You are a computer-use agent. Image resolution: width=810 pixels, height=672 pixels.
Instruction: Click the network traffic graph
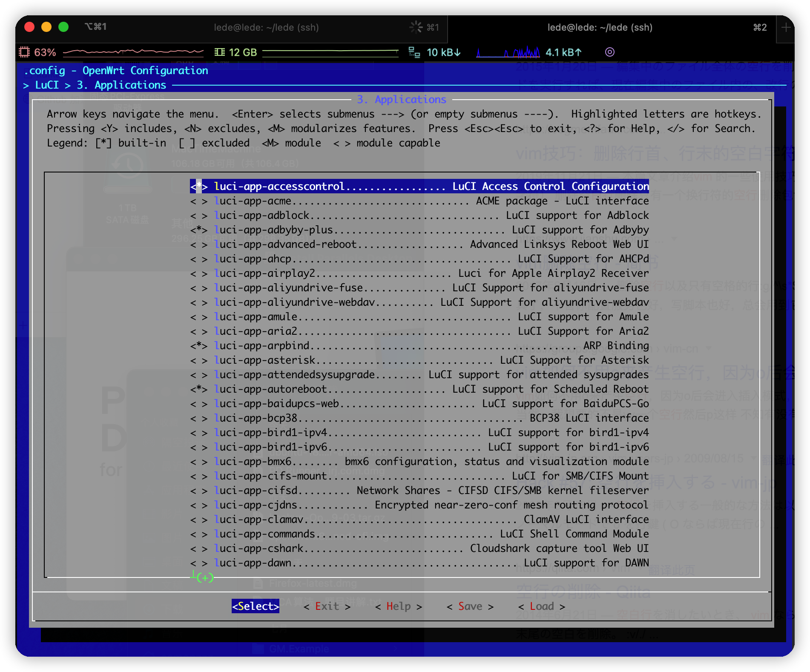point(508,52)
